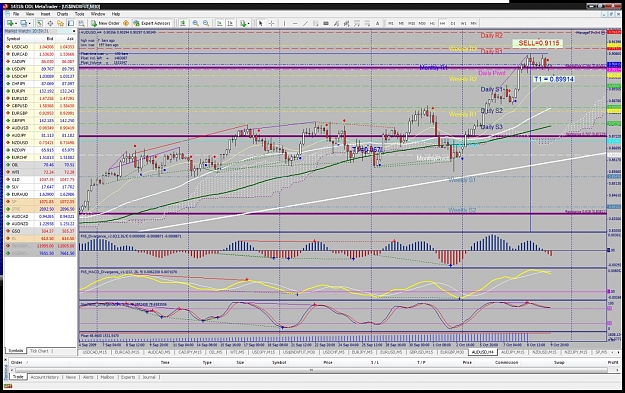The width and height of the screenshot is (625, 393).
Task: Click the SELL=0.9115 label on chart
Action: tap(538, 43)
